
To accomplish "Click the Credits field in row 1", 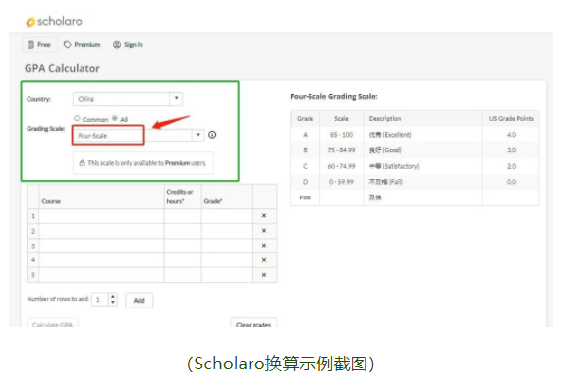I will 183,216.
